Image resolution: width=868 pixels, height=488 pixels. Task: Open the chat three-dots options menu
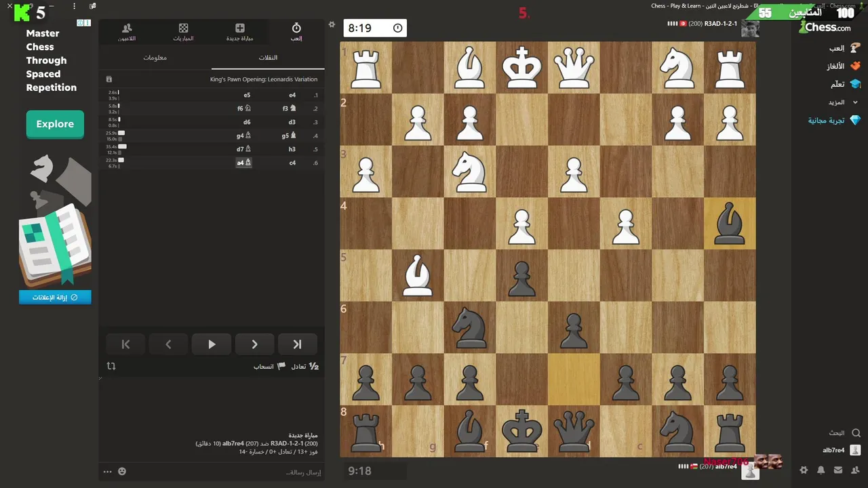tap(107, 472)
